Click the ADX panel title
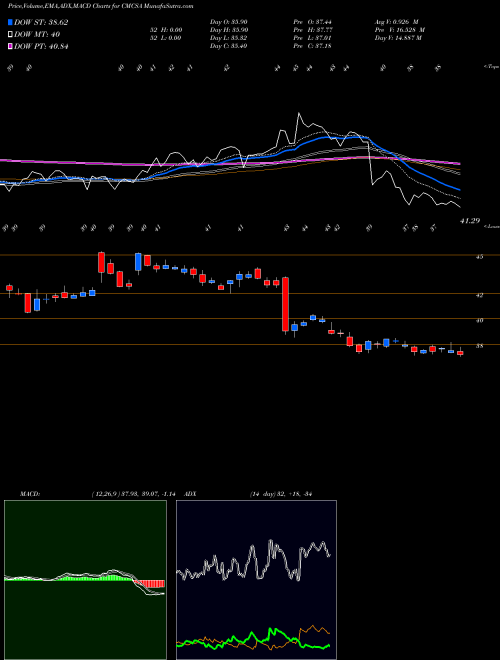This screenshot has height=660, width=500. click(191, 494)
